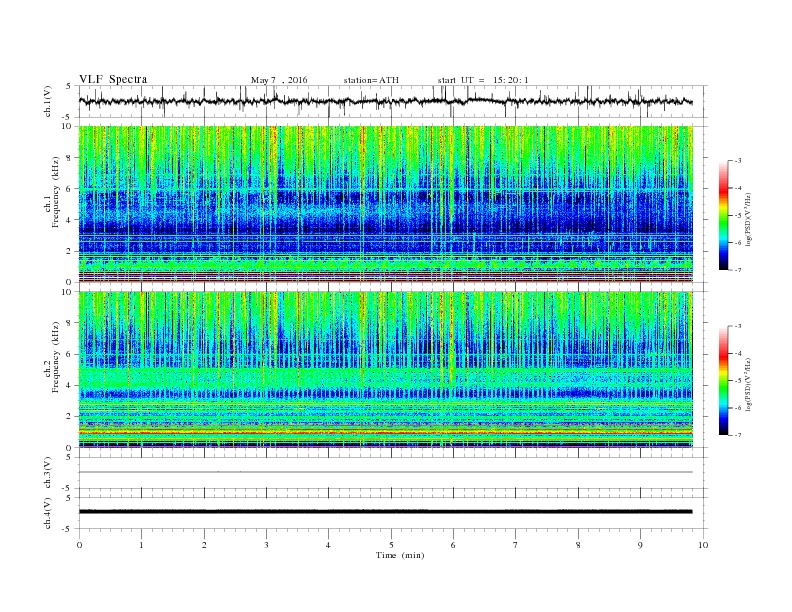Click the 'ch.1(V)' waveform axis label
792x612 pixels.
pos(48,101)
